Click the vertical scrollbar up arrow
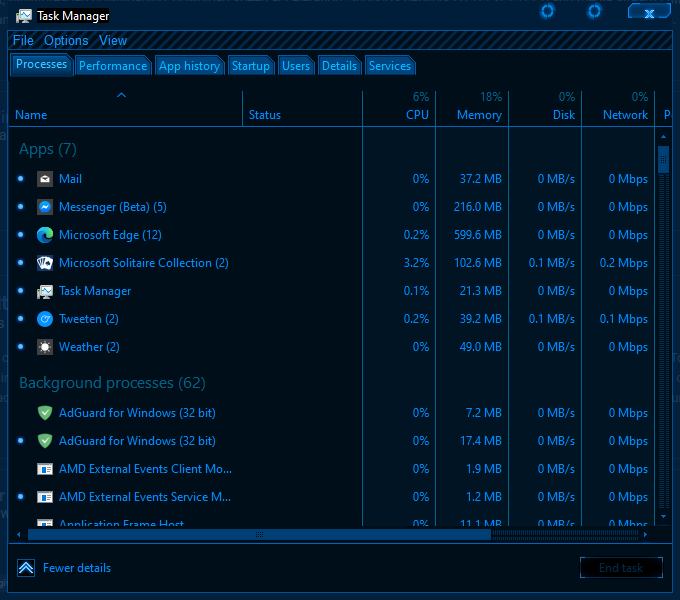The image size is (680, 600). pyautogui.click(x=663, y=137)
